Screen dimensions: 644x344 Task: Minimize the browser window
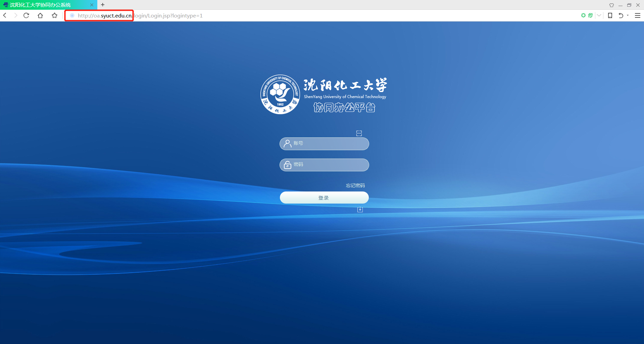[x=621, y=5]
